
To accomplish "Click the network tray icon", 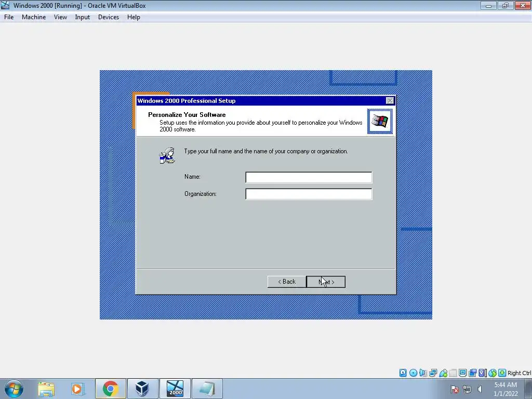I will 467,389.
